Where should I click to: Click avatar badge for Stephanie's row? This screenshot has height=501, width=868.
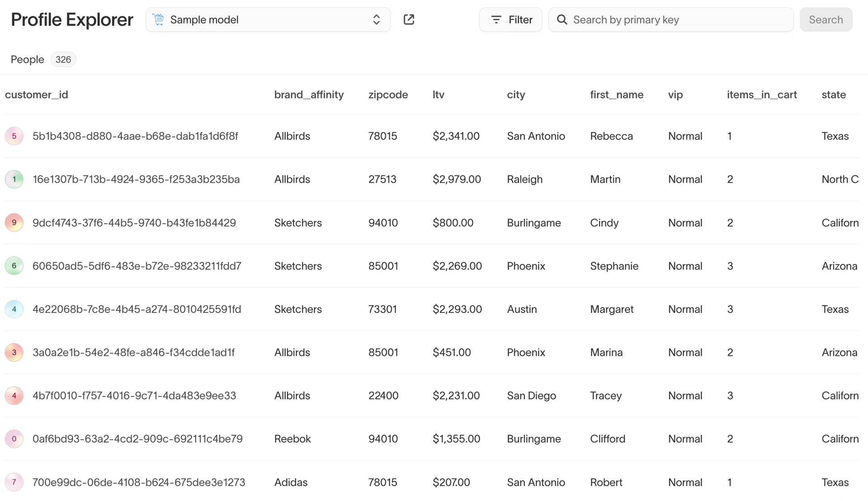pyautogui.click(x=14, y=266)
